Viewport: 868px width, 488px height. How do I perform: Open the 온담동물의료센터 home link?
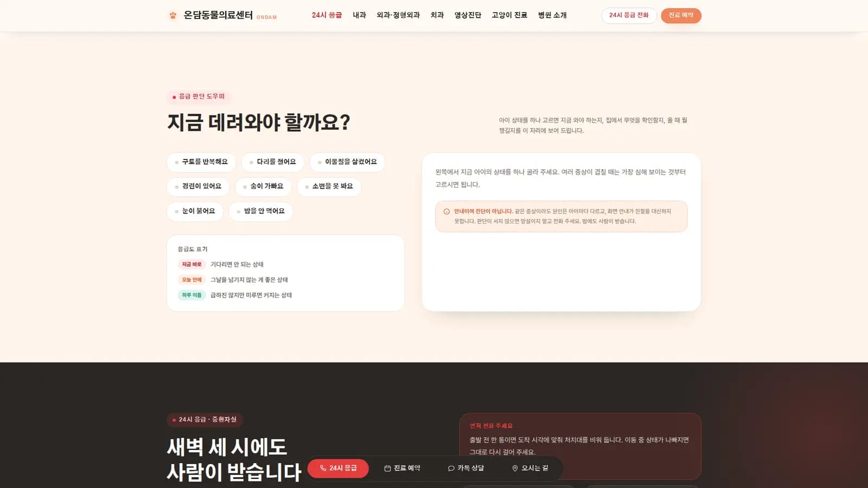point(222,15)
